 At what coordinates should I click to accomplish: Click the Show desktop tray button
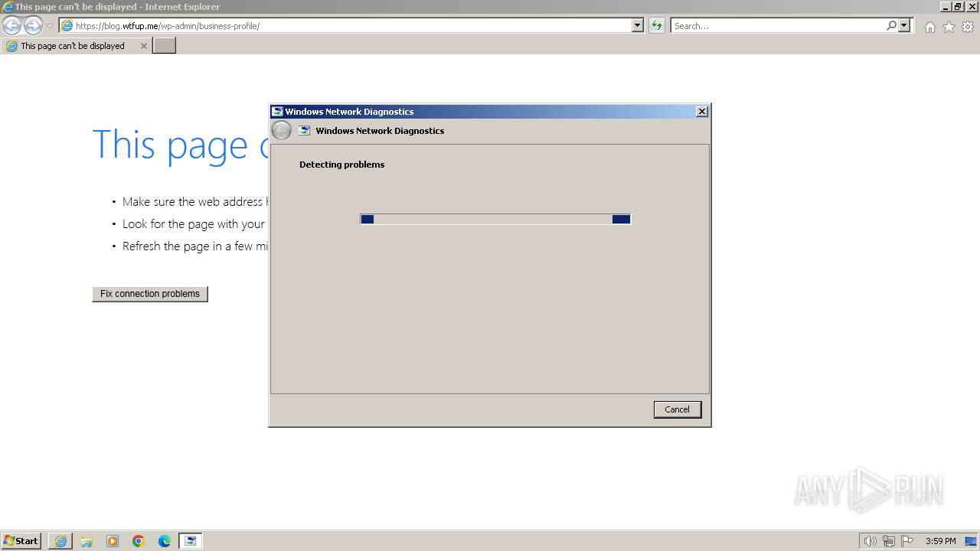point(971,541)
